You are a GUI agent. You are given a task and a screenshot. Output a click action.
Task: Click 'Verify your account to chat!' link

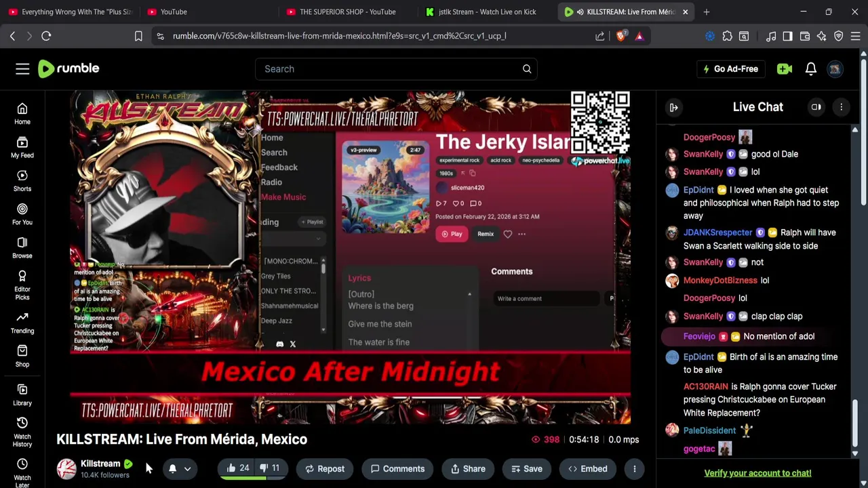point(757,473)
